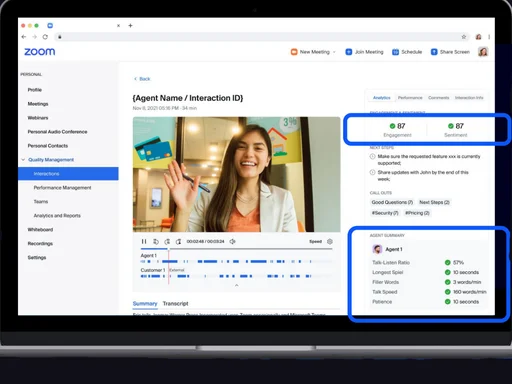Select the Performance tab

410,98
